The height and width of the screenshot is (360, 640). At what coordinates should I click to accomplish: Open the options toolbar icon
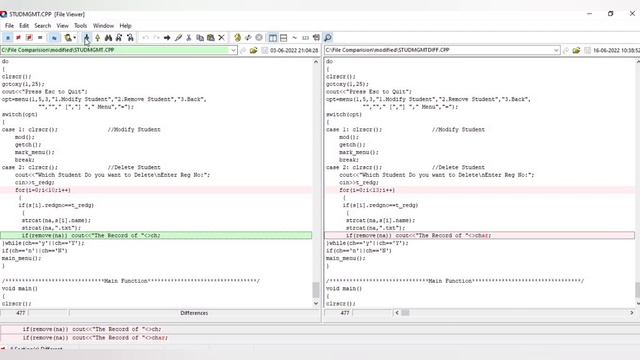pyautogui.click(x=67, y=38)
